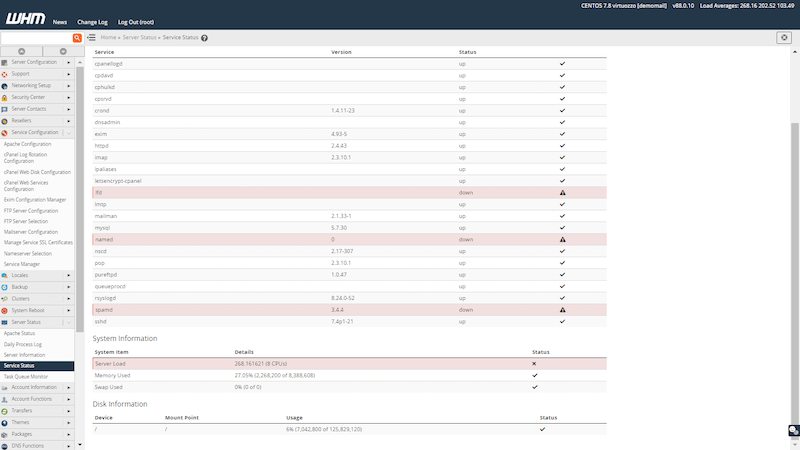Viewport: 800px width, 450px height.
Task: Click the cpanellogd service row
Action: point(349,64)
